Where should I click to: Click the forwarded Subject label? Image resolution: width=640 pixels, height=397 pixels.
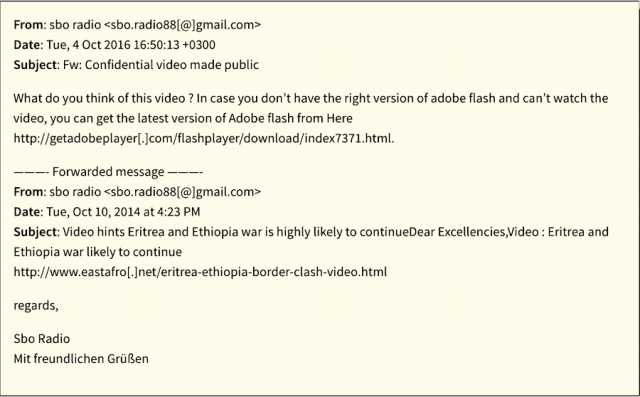pos(35,232)
